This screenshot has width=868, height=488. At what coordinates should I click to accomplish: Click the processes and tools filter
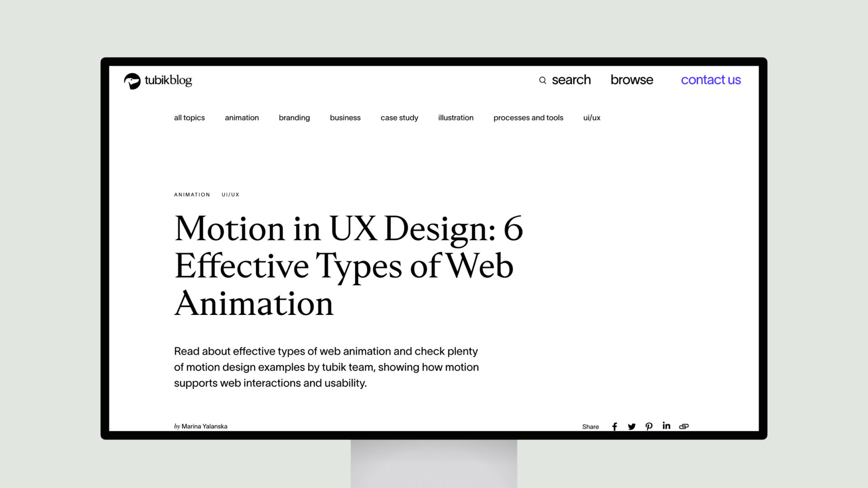pyautogui.click(x=528, y=117)
